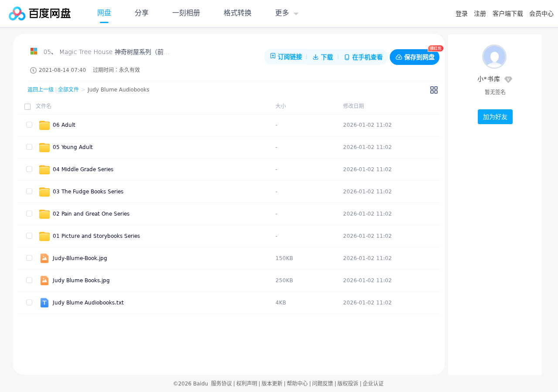Click the 250KB size of Judy Blume Books.jpg
Screen dimensions: 558x392
pyautogui.click(x=284, y=280)
